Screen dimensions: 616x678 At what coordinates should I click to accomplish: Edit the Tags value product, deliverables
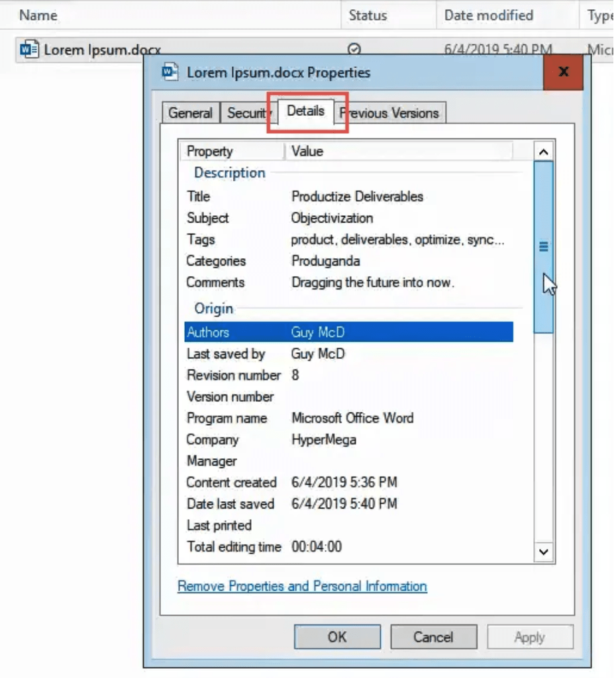pyautogui.click(x=397, y=240)
